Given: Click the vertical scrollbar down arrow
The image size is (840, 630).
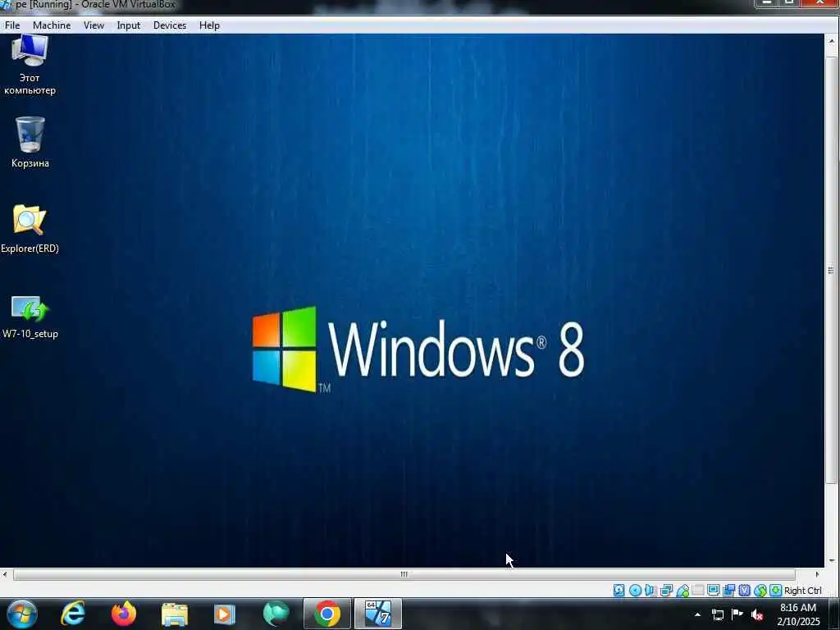Looking at the screenshot, I should point(832,561).
